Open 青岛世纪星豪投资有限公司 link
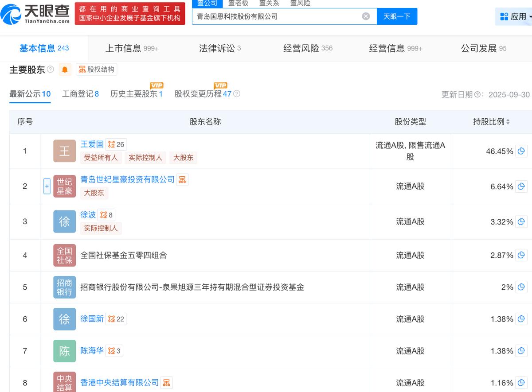The image size is (532, 392). pyautogui.click(x=127, y=179)
